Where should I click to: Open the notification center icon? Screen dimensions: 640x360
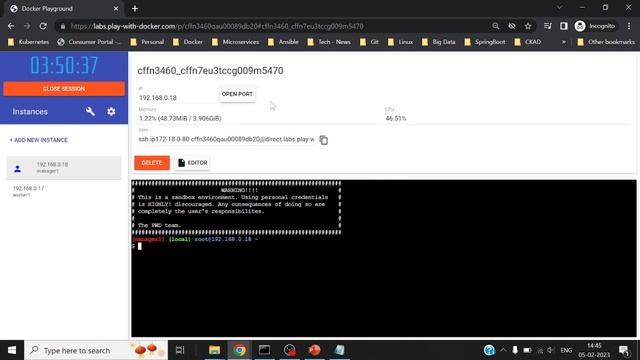pos(624,350)
